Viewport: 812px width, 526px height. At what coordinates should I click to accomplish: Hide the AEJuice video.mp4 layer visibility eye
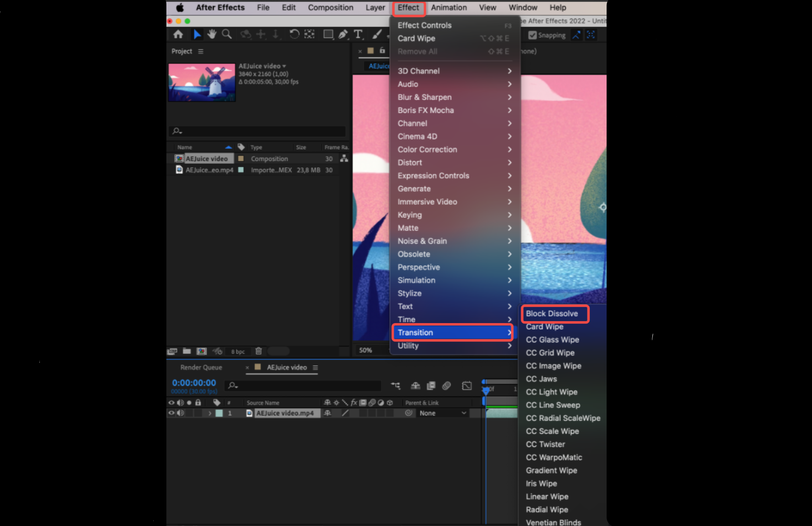click(x=171, y=413)
